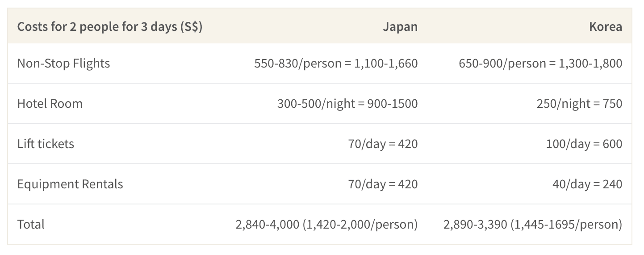This screenshot has width=644, height=255.
Task: Click the '(1,420-2,000/person)' text in Japan total
Action: coord(360,224)
